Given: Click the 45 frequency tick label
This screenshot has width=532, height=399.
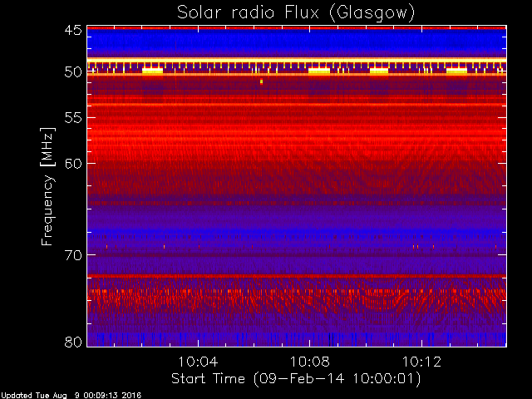Looking at the screenshot, I should pos(74,30).
